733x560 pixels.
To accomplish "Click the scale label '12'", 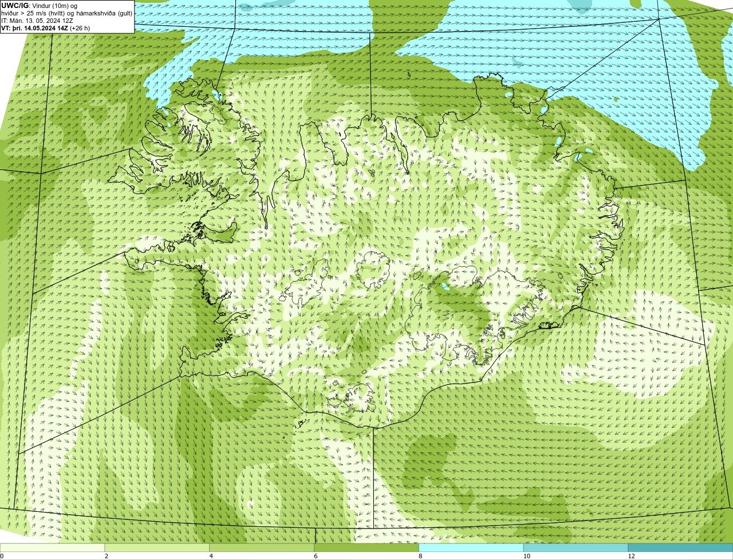I will tap(630, 556).
